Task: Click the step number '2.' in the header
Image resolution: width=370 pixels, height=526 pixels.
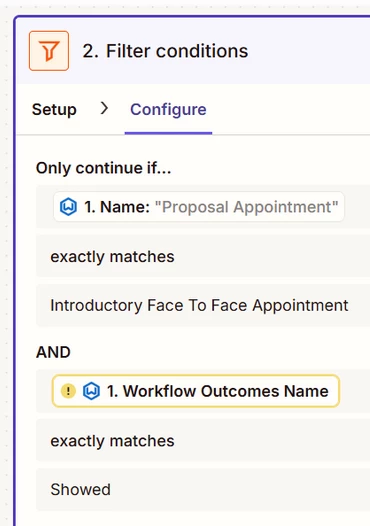Action: pos(91,51)
